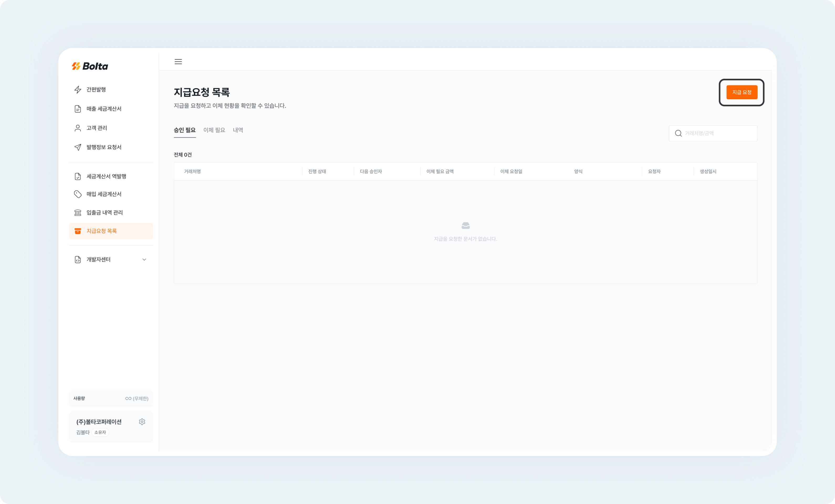Click the Bolta logo

[90, 66]
